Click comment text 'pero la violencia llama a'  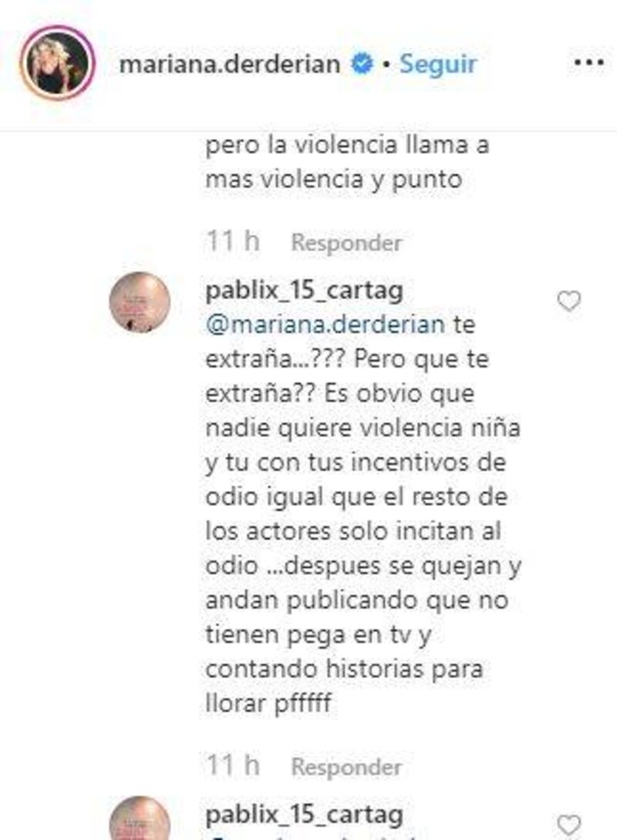pos(347,145)
